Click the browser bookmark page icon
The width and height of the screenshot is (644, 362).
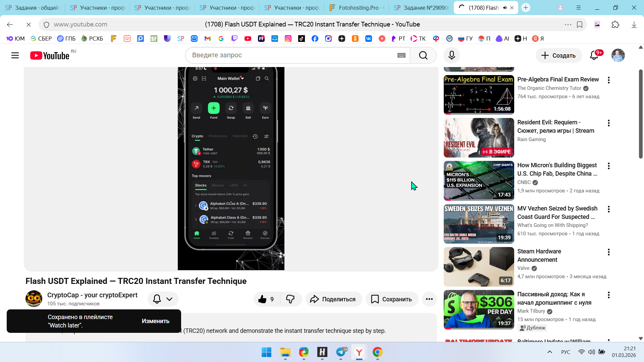point(580,24)
